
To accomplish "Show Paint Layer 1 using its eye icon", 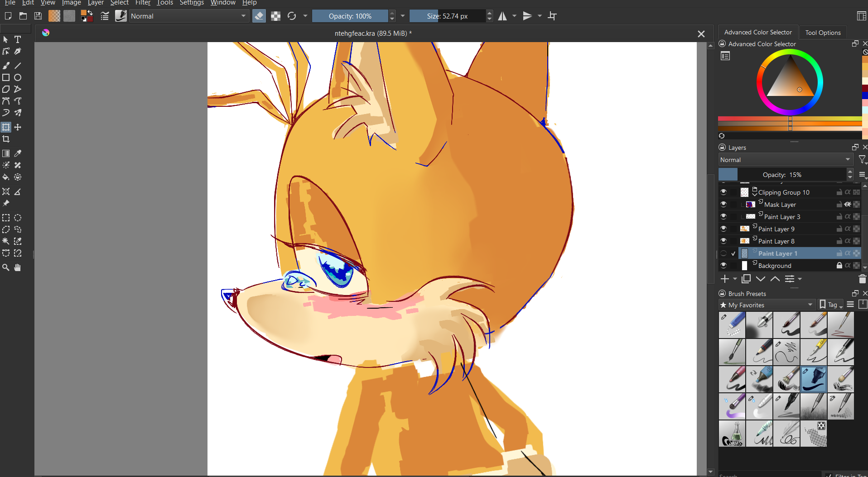I will click(x=723, y=253).
